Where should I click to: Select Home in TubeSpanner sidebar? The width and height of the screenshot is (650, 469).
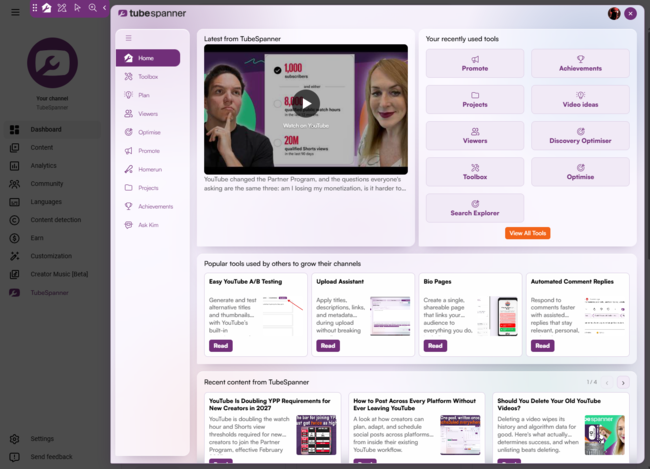(x=148, y=58)
